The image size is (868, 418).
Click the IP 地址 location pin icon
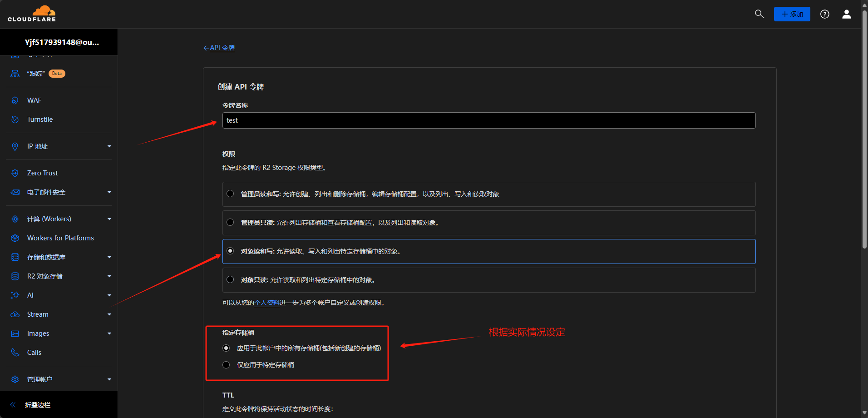coord(15,146)
